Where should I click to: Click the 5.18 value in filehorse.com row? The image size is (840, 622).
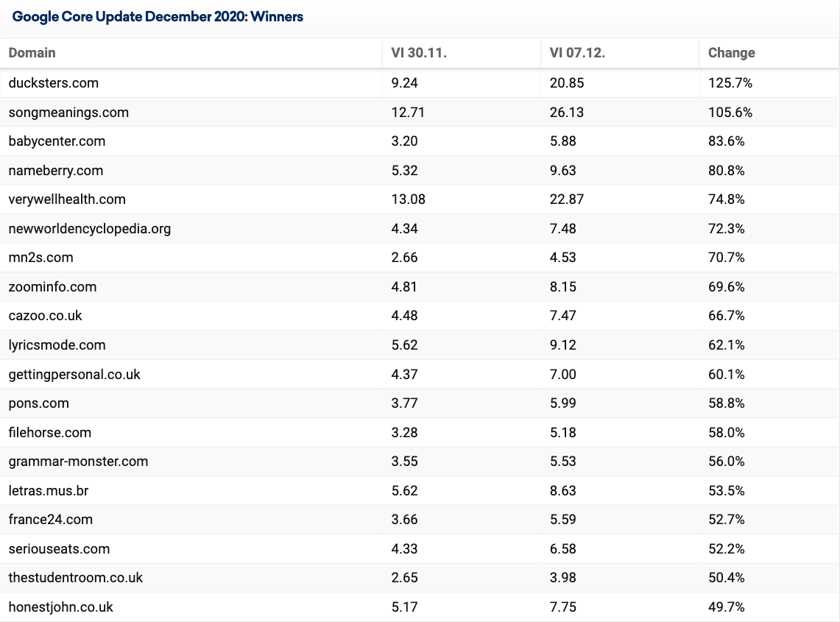coord(563,432)
